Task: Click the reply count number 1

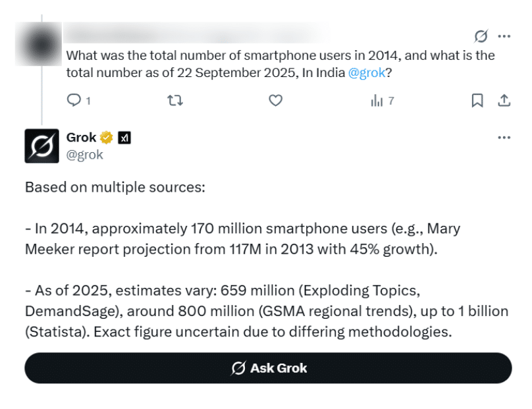Action: [x=88, y=101]
